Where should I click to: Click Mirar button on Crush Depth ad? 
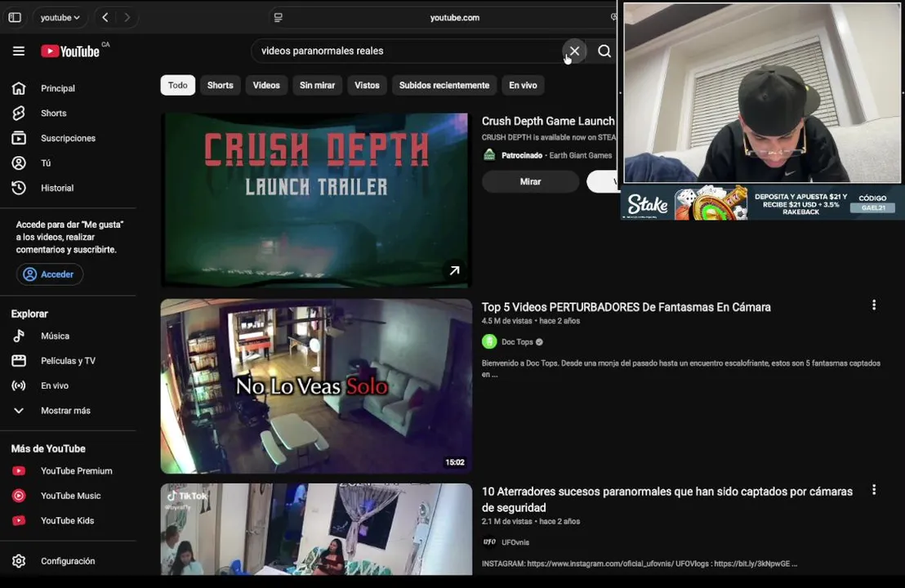[x=530, y=181]
